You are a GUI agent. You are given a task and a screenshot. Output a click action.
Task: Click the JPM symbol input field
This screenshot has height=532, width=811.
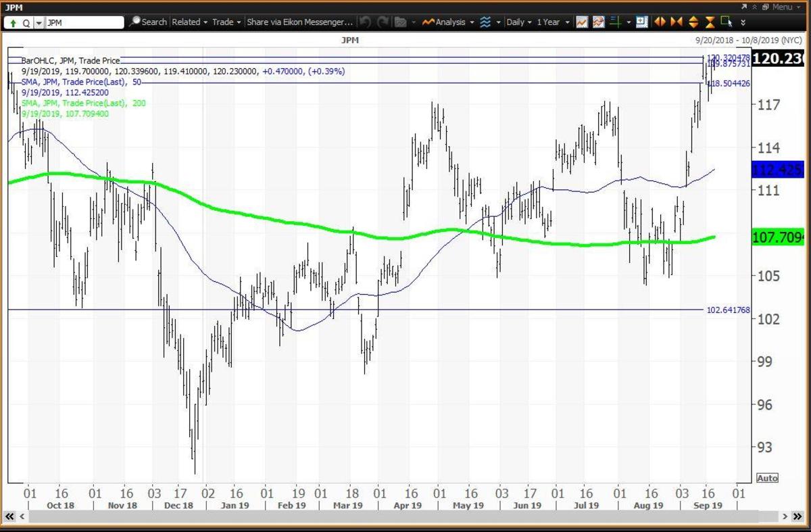[84, 22]
